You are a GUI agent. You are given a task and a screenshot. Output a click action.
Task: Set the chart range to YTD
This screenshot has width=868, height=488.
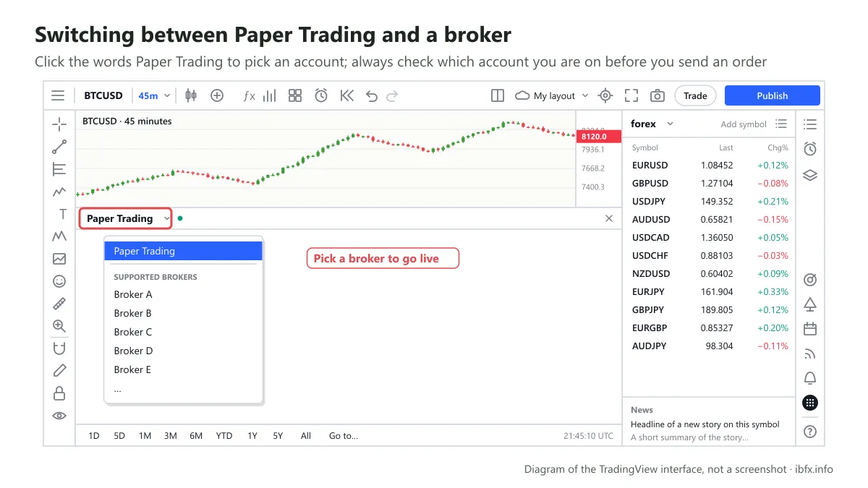tap(224, 436)
